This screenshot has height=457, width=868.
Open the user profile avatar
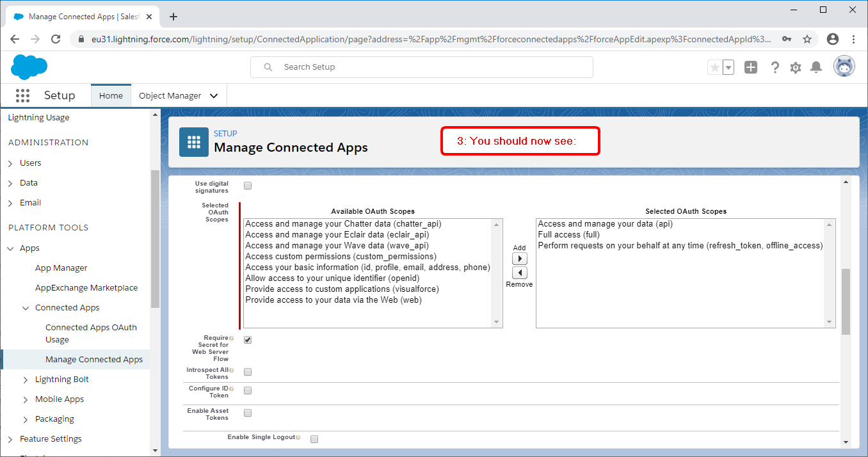point(844,67)
